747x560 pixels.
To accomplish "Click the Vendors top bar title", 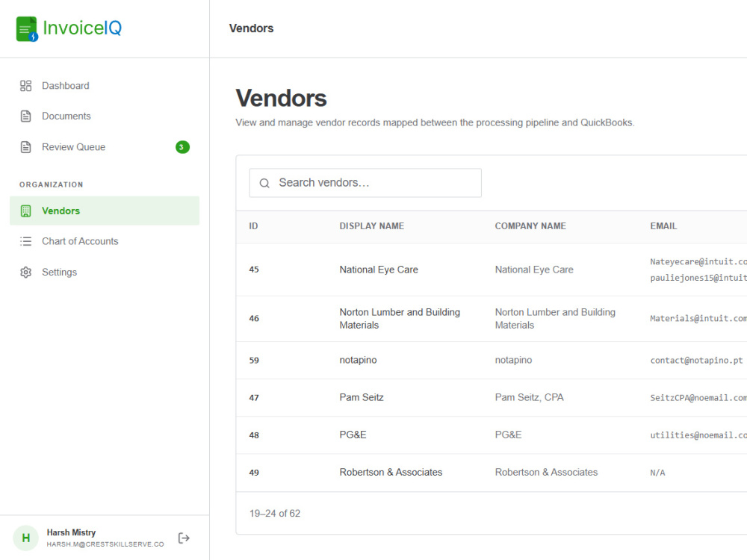I will (x=251, y=28).
